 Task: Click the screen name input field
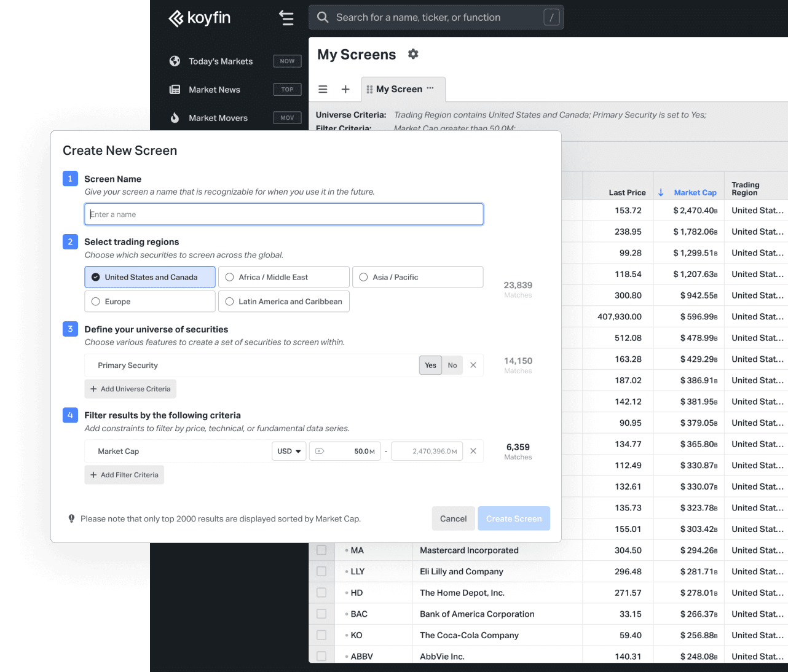(284, 214)
